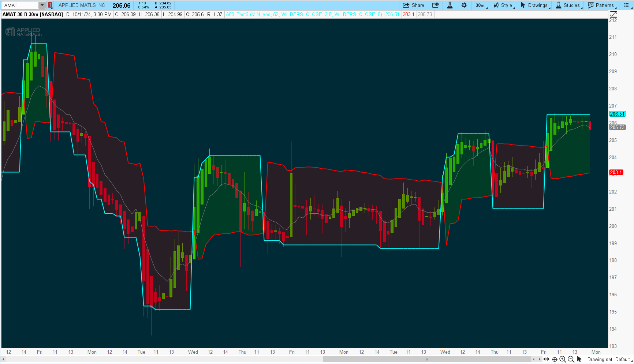Click the price axis scale toggle icon

coord(613,14)
